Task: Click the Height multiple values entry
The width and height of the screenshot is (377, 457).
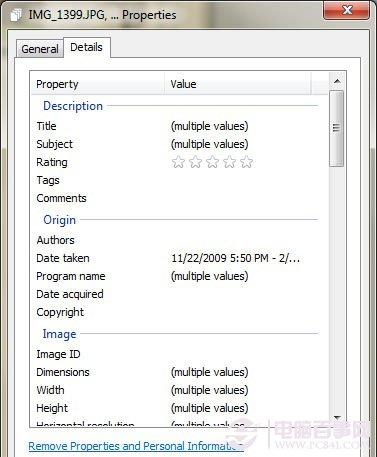Action: (x=210, y=408)
